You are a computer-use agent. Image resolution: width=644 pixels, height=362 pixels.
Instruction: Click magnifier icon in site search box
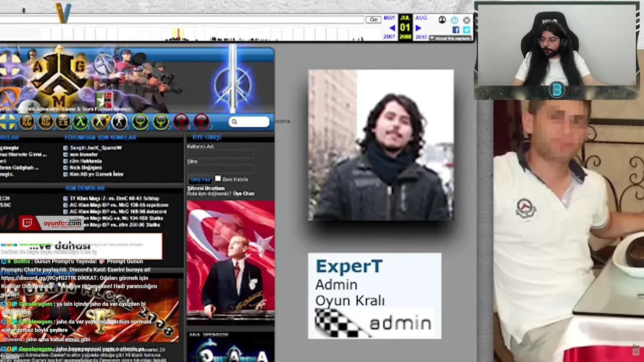[234, 122]
